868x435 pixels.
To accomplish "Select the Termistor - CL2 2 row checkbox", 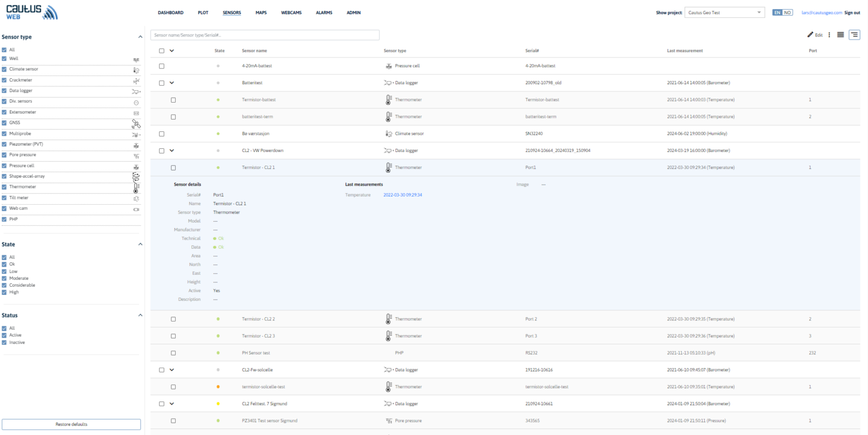I will coord(173,319).
